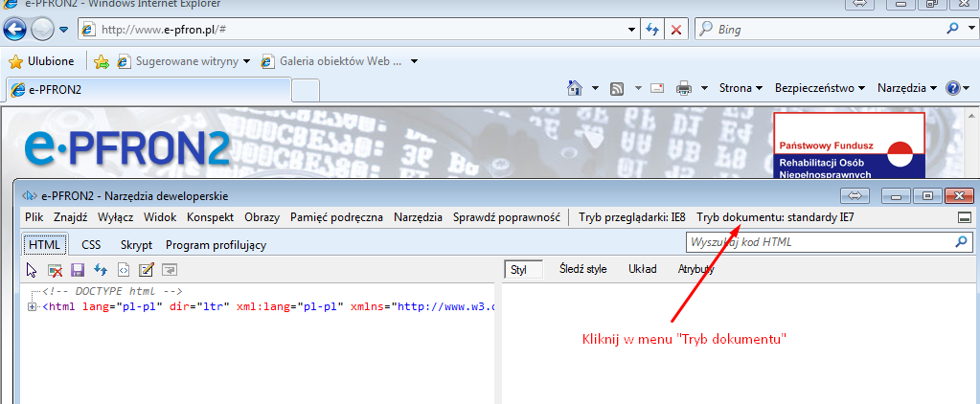Select the e-PFRON2 browser tab
The image size is (980, 404).
point(148,89)
